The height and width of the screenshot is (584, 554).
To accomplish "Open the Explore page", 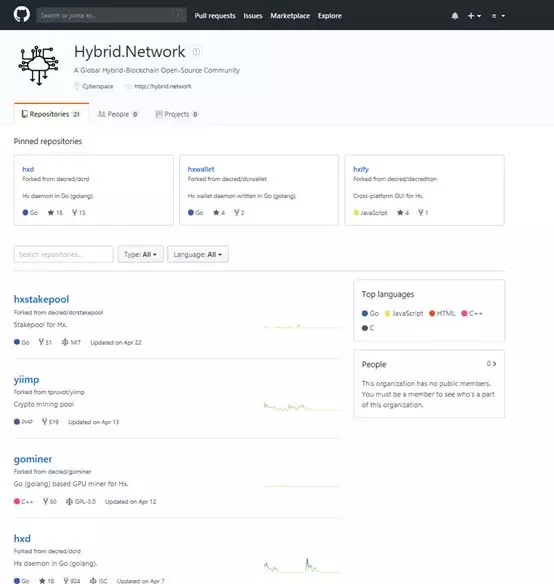I will click(x=329, y=16).
